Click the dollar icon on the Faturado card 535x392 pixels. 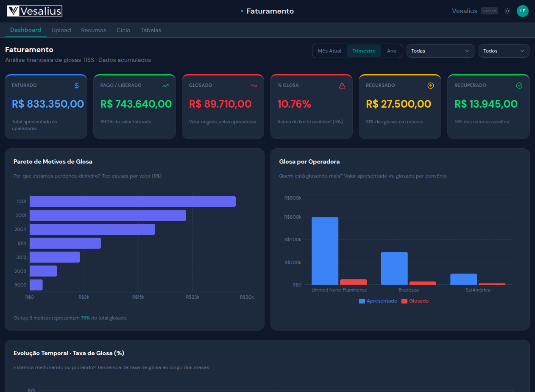[76, 85]
